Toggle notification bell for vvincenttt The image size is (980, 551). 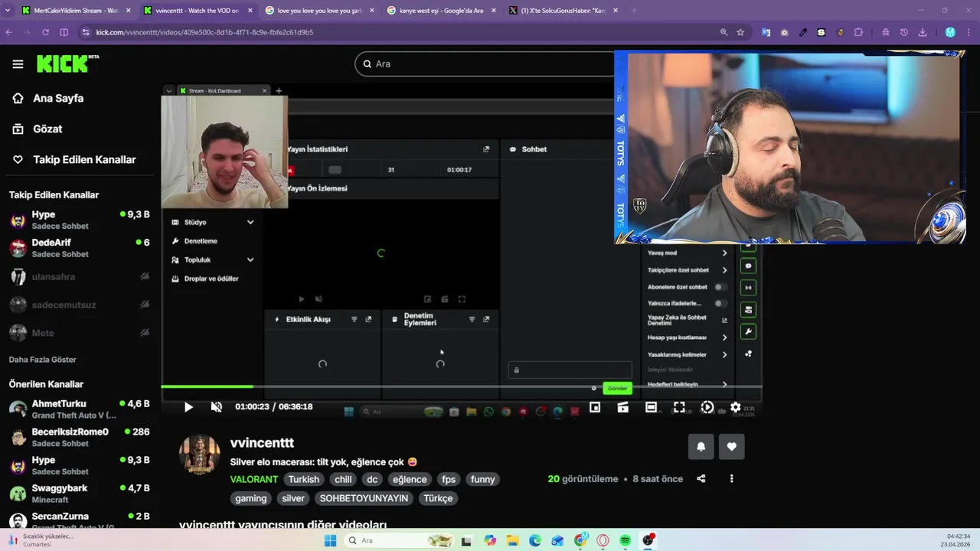[701, 447]
